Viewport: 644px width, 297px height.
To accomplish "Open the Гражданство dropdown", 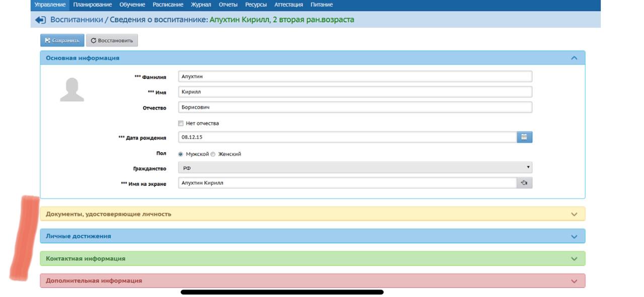I will pyautogui.click(x=355, y=168).
